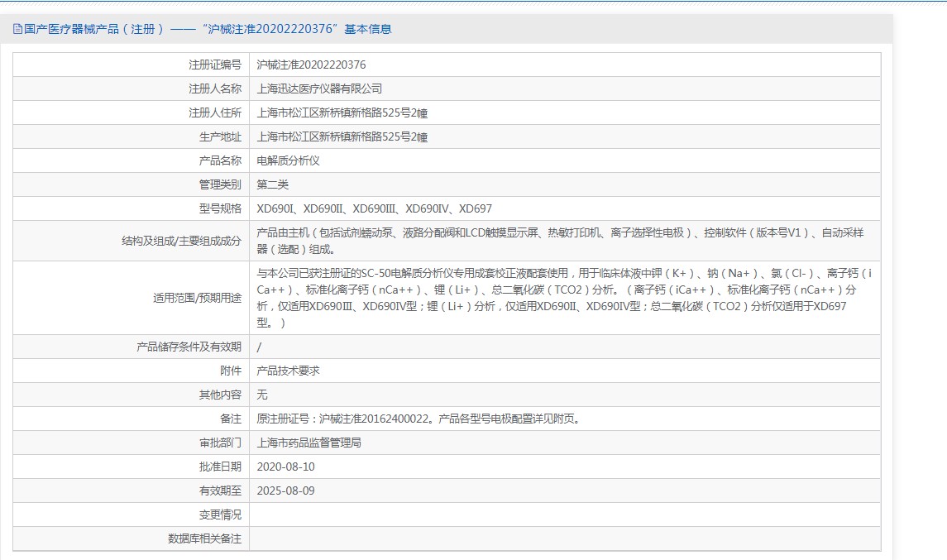Click model list XD690I、XD690II…XD697
Viewport: 947px width, 560px height.
click(374, 208)
